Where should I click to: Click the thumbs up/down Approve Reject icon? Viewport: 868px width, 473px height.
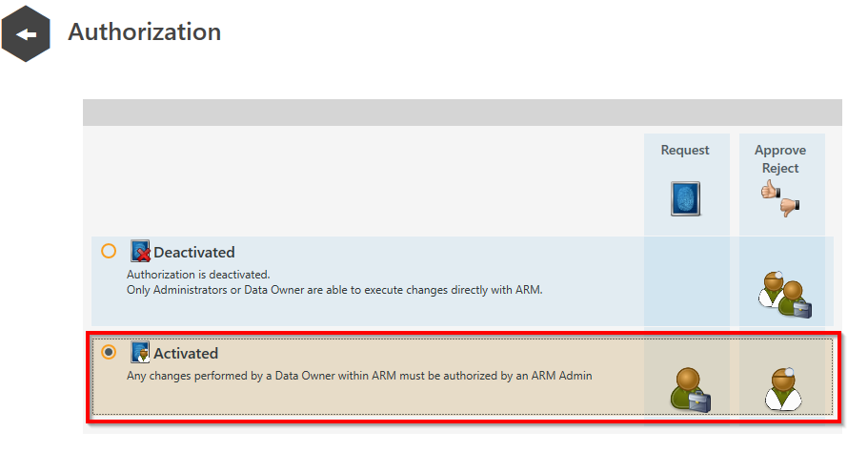click(x=780, y=198)
